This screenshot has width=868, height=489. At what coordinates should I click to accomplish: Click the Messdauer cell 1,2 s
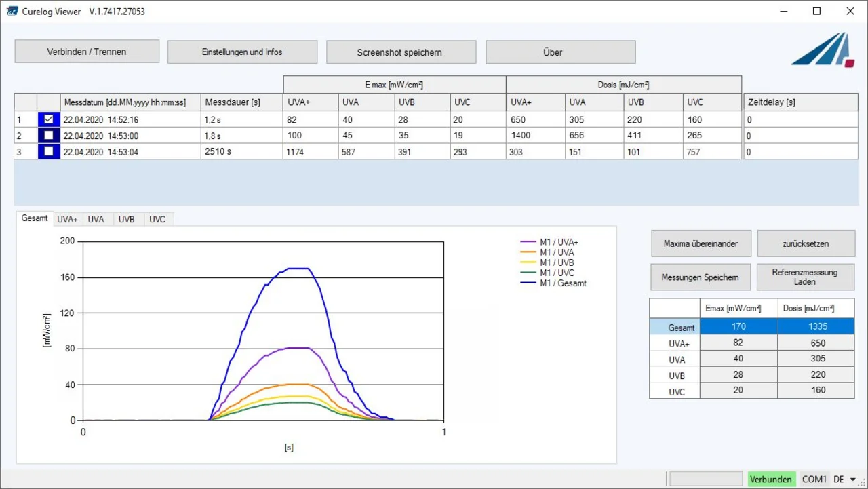(242, 119)
